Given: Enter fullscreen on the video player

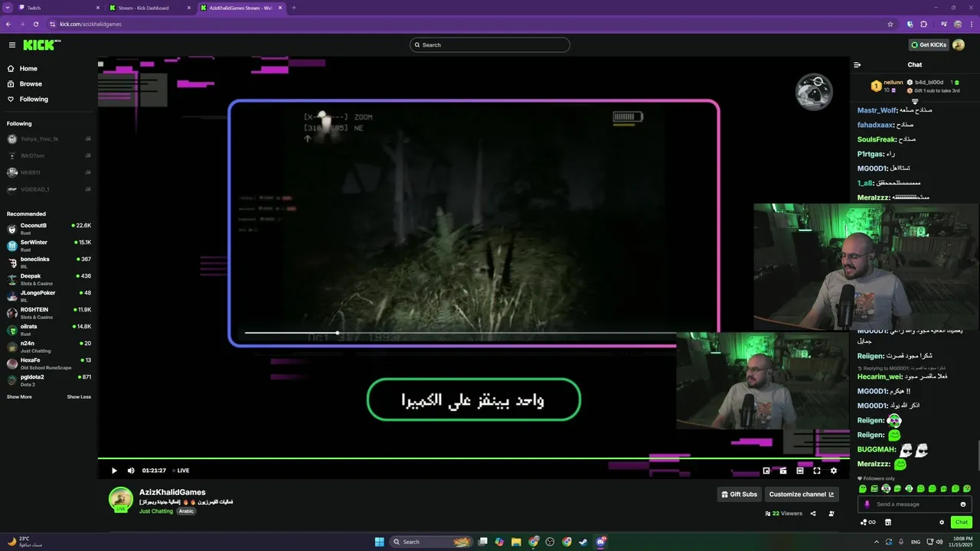Looking at the screenshot, I should tap(817, 471).
